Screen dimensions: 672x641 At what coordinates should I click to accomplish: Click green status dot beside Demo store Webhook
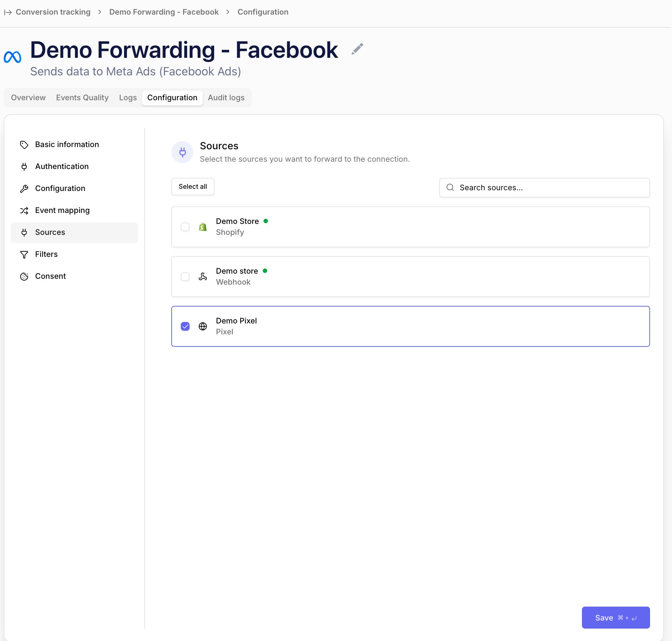tap(265, 271)
